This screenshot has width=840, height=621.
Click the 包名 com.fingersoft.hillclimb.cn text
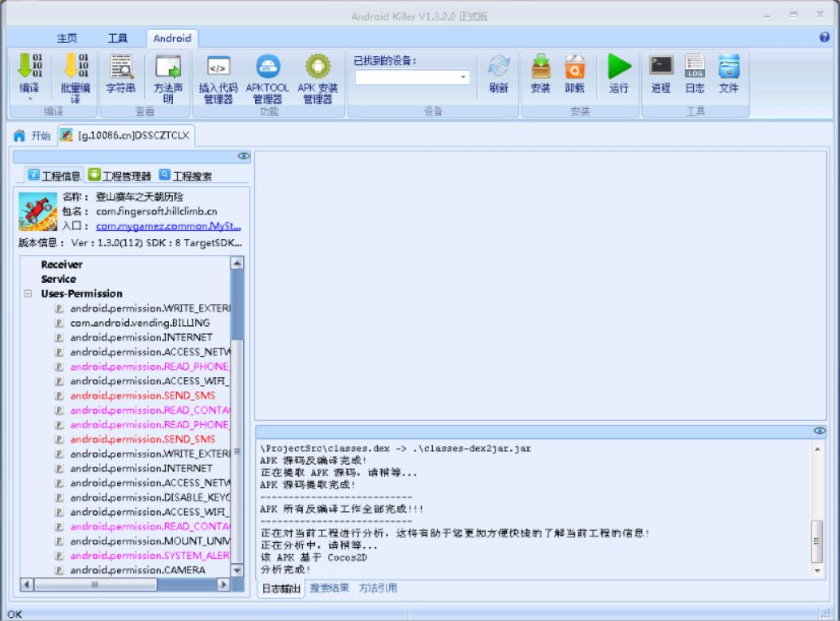tap(157, 211)
